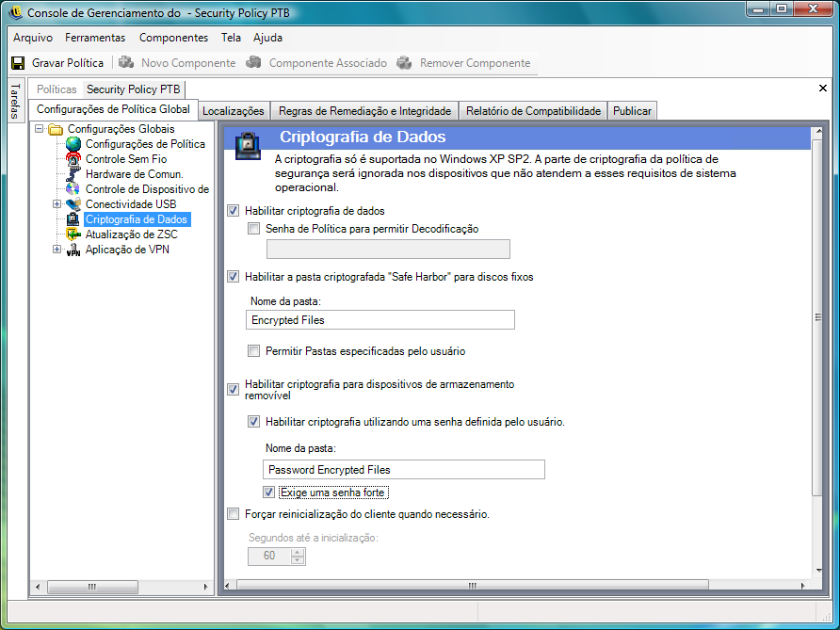Viewport: 840px width, 630px height.
Task: Select Configurações de Política Global tab
Action: [113, 109]
